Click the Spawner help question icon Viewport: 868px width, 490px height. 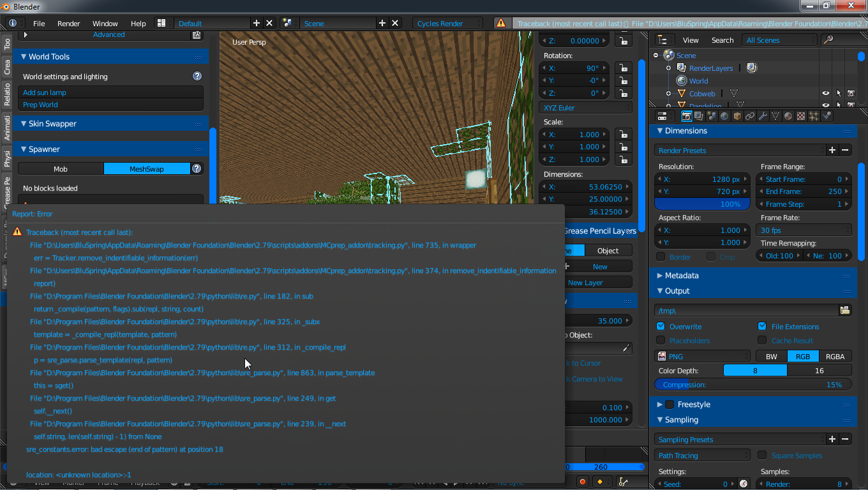point(197,168)
